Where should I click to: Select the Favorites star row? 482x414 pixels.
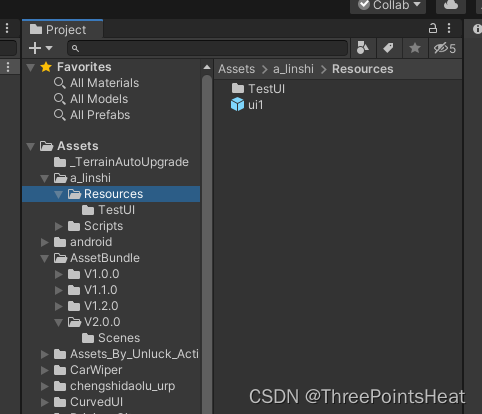(x=111, y=67)
